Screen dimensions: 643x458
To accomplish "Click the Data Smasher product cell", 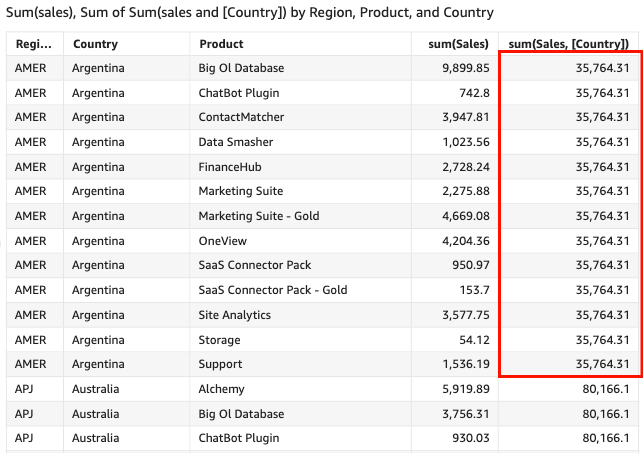I will click(x=235, y=142).
